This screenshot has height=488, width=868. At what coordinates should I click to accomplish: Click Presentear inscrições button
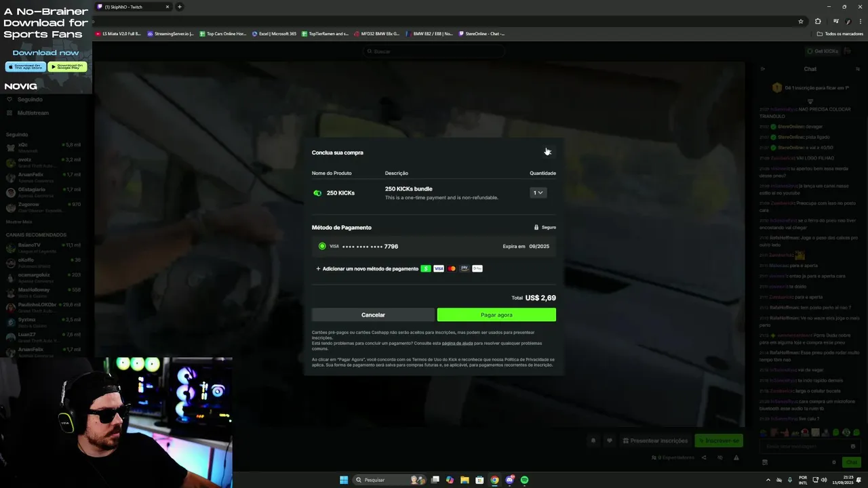click(x=656, y=441)
